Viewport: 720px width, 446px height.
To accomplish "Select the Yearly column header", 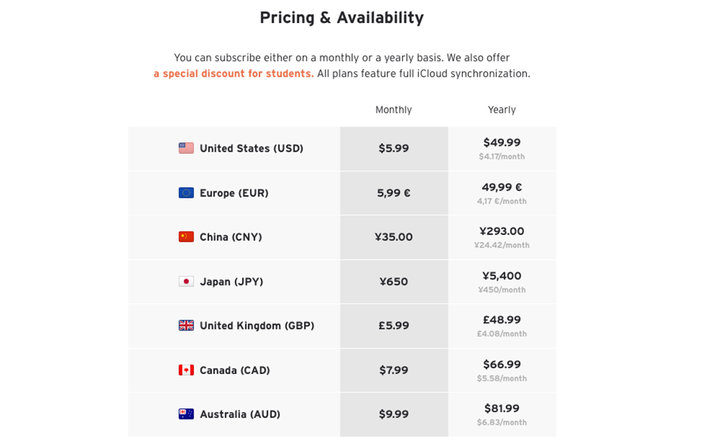I will click(x=501, y=110).
